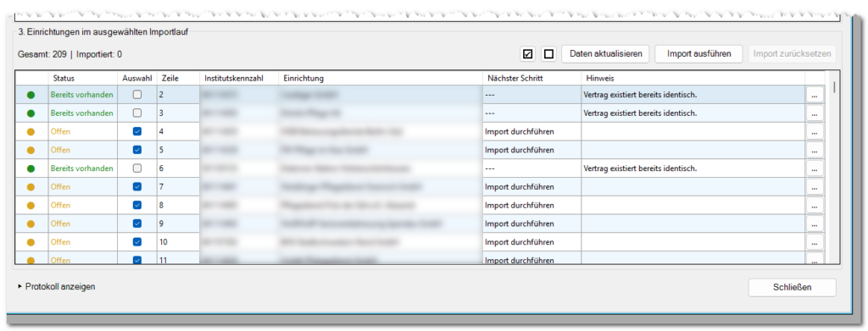Click the yellow status dot in row 8
The width and height of the screenshot is (868, 331).
pyautogui.click(x=31, y=206)
